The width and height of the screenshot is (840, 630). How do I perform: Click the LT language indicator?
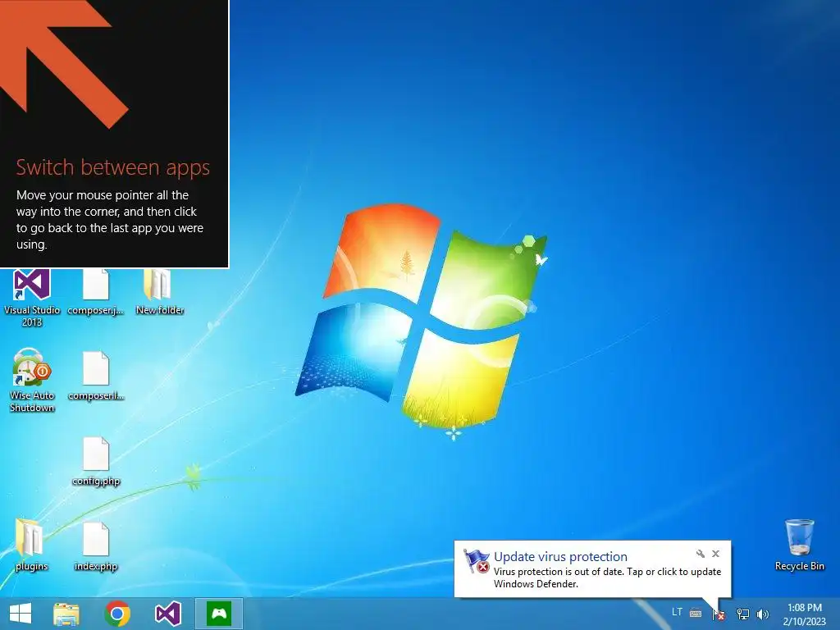point(677,612)
